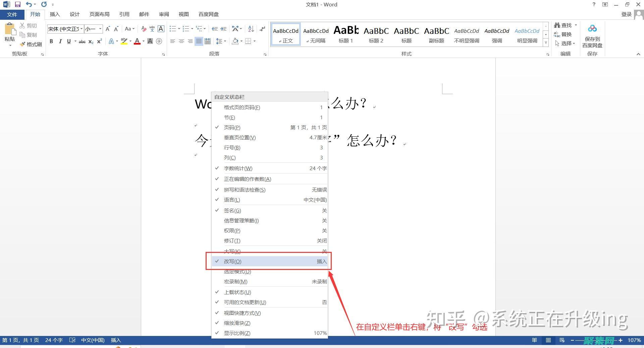Viewport: 644px width, 348px height.
Task: Apply Bold formatting
Action: (x=51, y=41)
